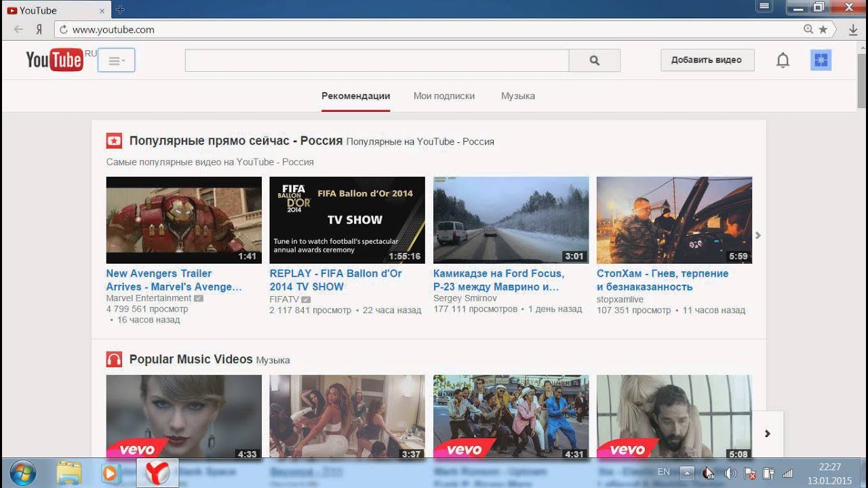The image size is (868, 488).
Task: Open New Avengers Trailer thumbnail
Action: pos(184,220)
